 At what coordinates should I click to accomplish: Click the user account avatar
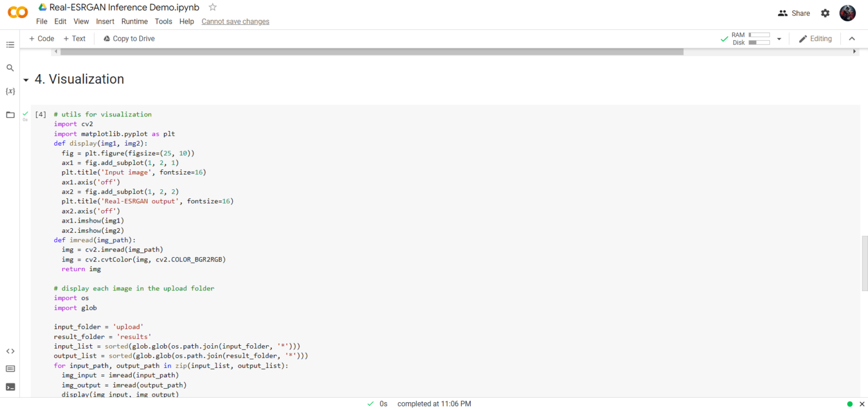847,13
